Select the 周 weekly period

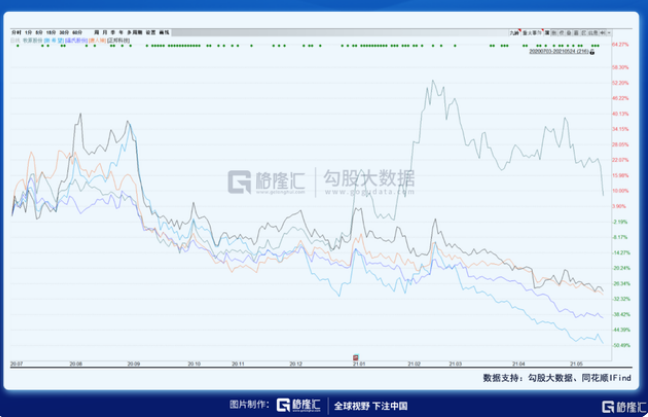(96, 32)
